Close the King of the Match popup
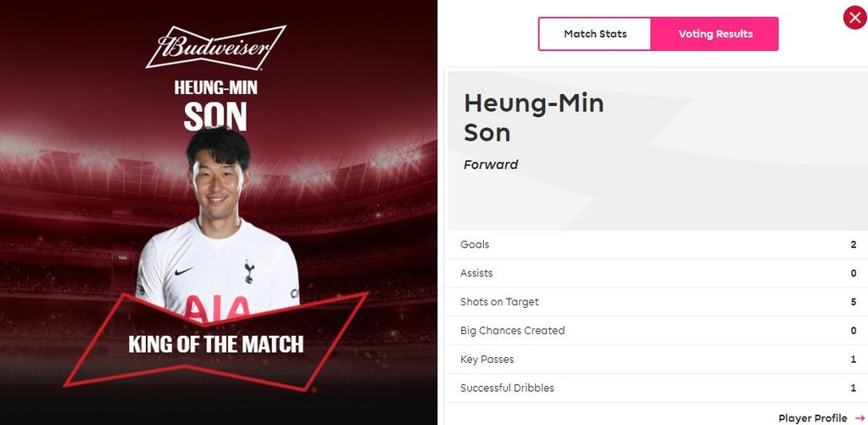Screen dimensions: 868x425 [x=854, y=18]
